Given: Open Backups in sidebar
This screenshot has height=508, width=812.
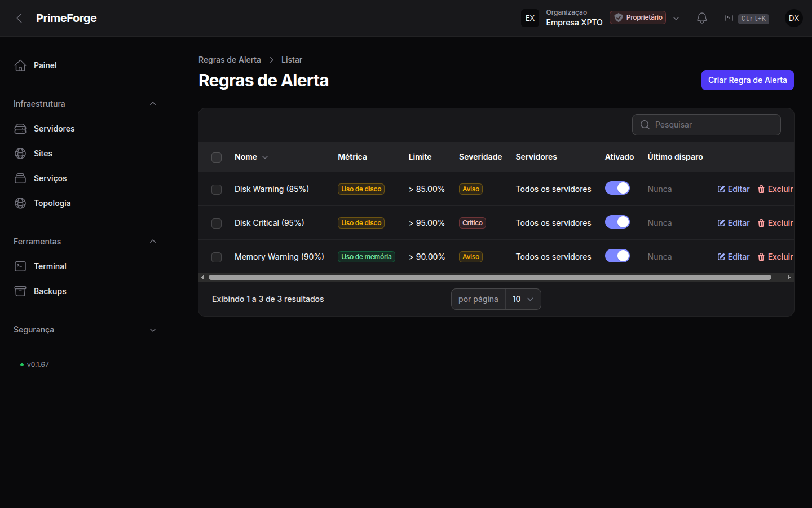Looking at the screenshot, I should (86, 291).
